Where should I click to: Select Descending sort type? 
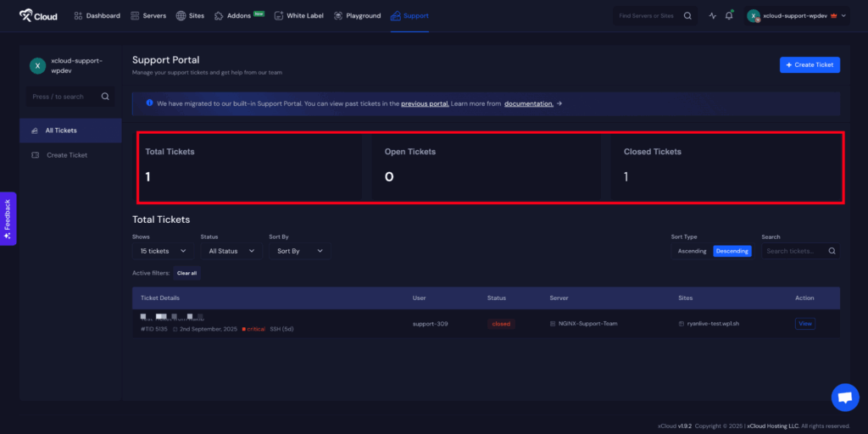(732, 251)
